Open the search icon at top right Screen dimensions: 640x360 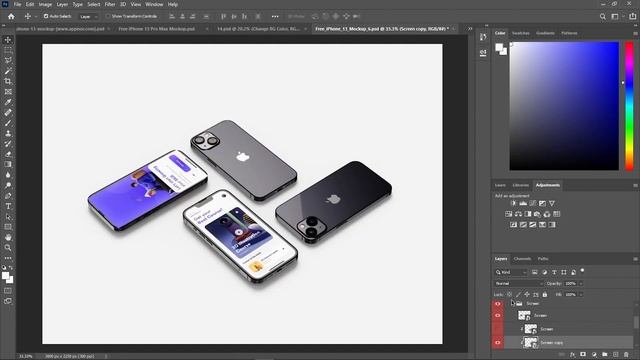tap(602, 16)
